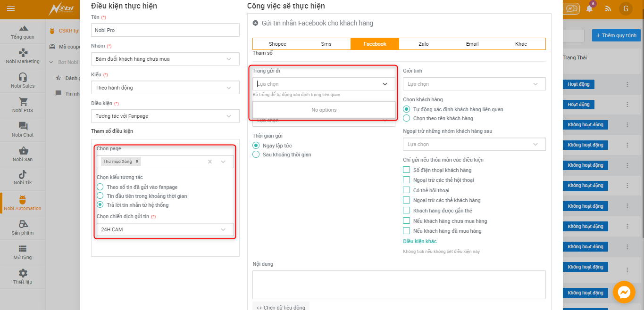Viewport: 644px width, 310px height.
Task: Click inside the Nội dung text area
Action: [x=399, y=285]
